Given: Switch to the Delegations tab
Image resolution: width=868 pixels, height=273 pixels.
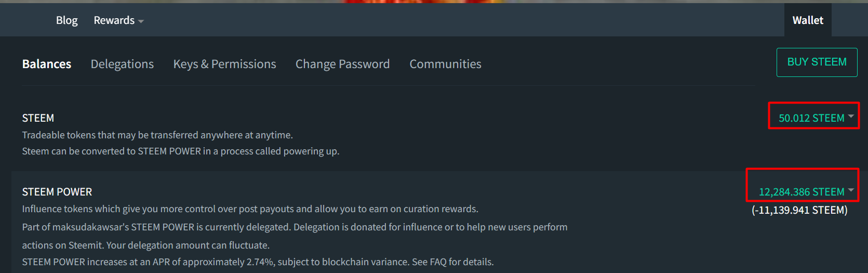Looking at the screenshot, I should [x=122, y=64].
